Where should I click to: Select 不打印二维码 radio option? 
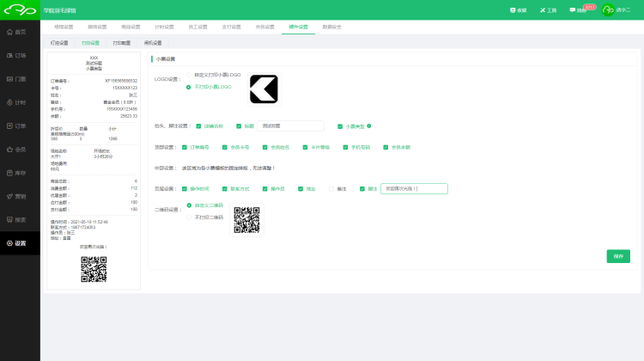pyautogui.click(x=190, y=217)
